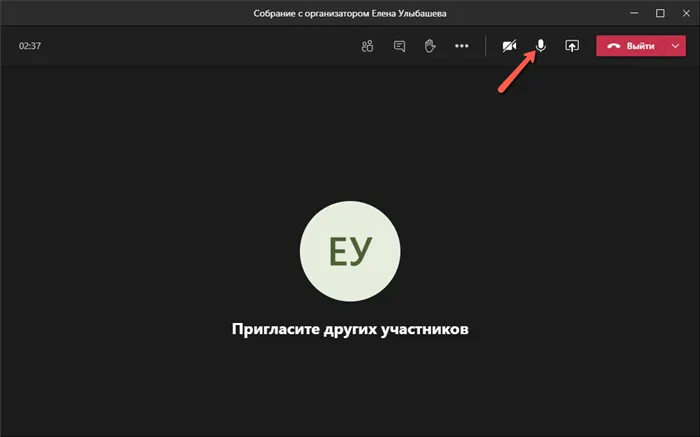
Task: Expand the leave options dropdown arrow
Action: [675, 46]
